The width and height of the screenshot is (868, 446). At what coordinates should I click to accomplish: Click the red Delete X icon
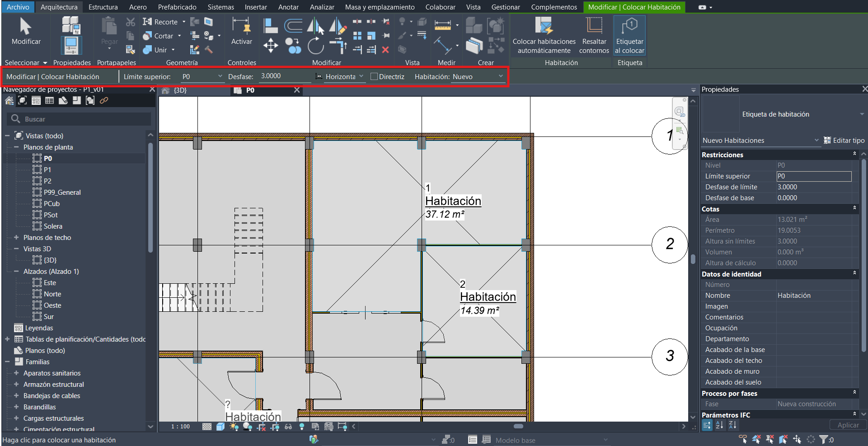(x=385, y=50)
